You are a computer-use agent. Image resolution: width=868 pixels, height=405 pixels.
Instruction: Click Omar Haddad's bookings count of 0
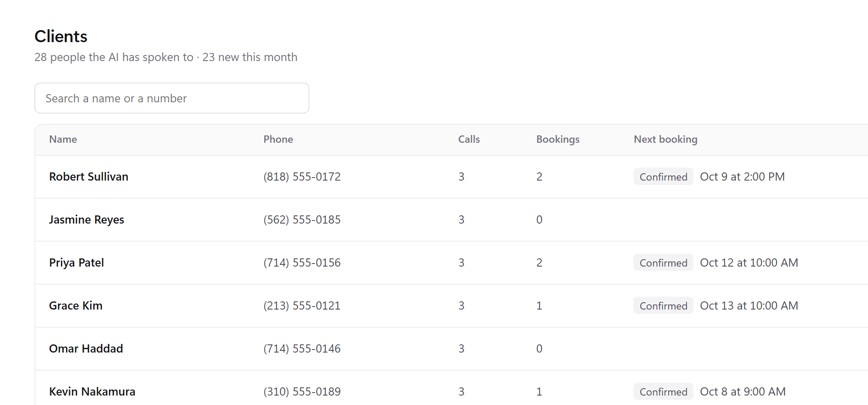(539, 349)
